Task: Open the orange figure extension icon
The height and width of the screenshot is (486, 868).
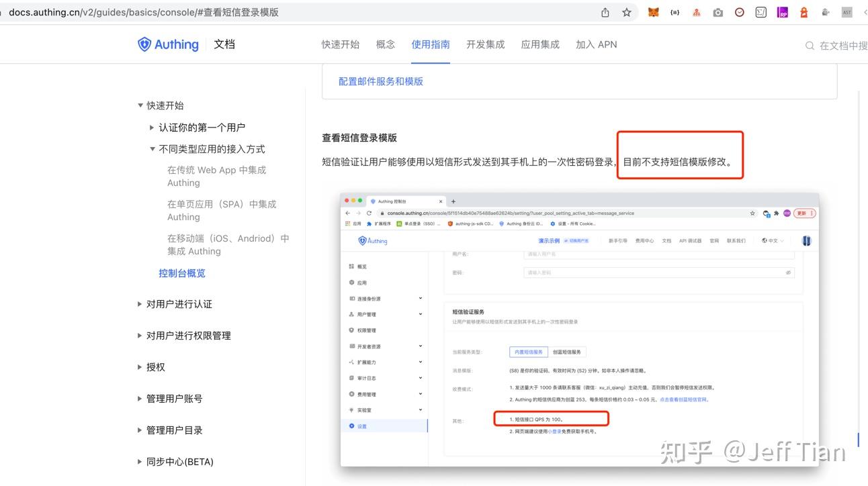Action: click(804, 12)
